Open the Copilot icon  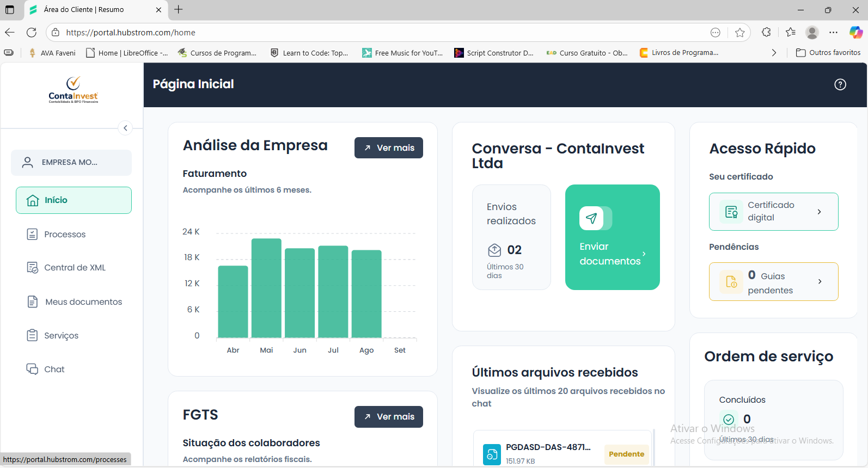(856, 33)
